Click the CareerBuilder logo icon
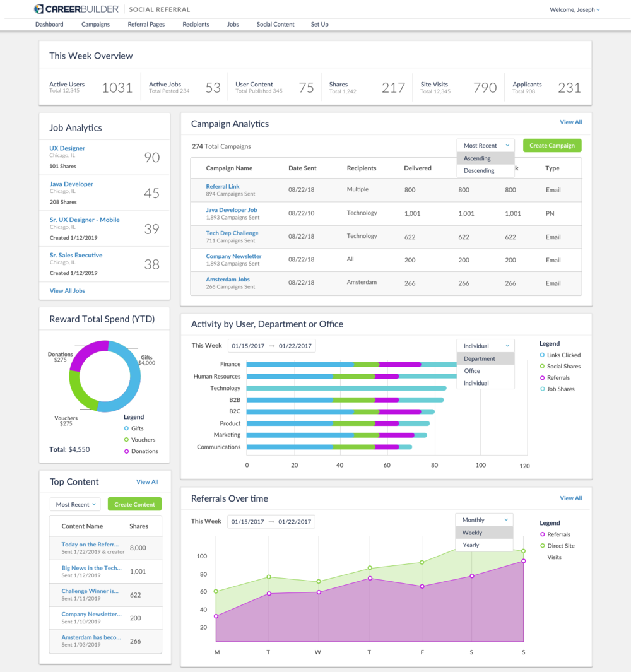Screen dimensions: 631x672 coord(38,9)
